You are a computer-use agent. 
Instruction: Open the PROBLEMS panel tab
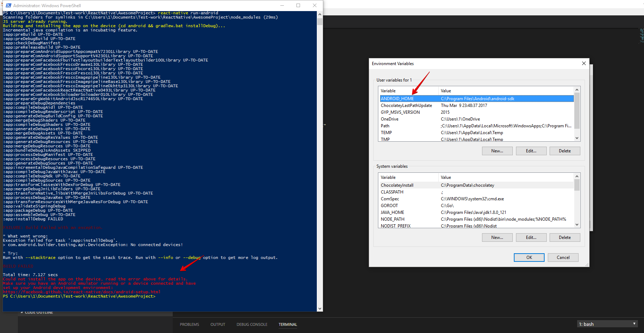tap(190, 324)
